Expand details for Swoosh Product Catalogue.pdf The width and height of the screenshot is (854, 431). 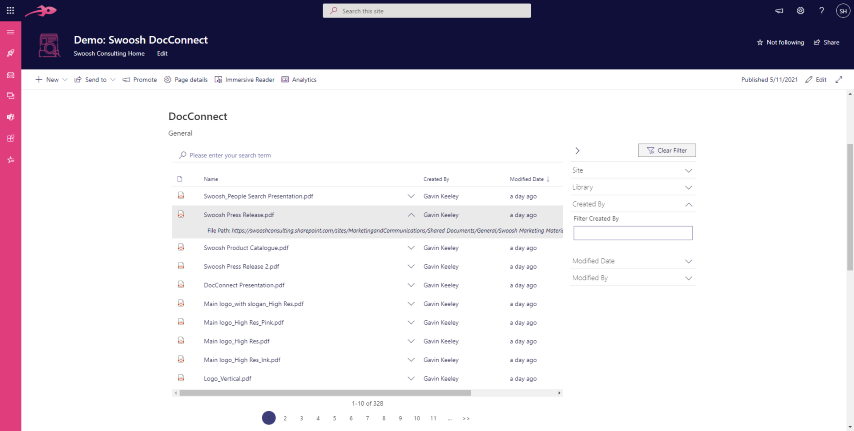(411, 247)
